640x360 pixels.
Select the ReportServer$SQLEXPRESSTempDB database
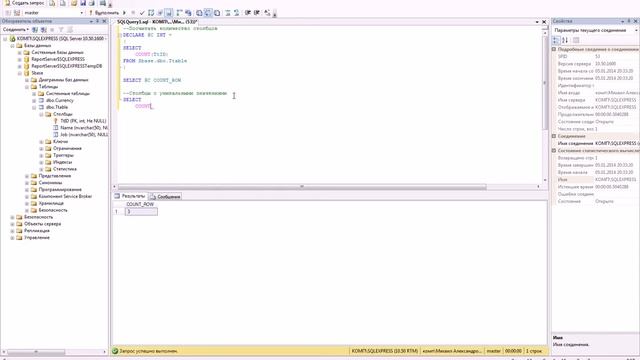[67, 66]
